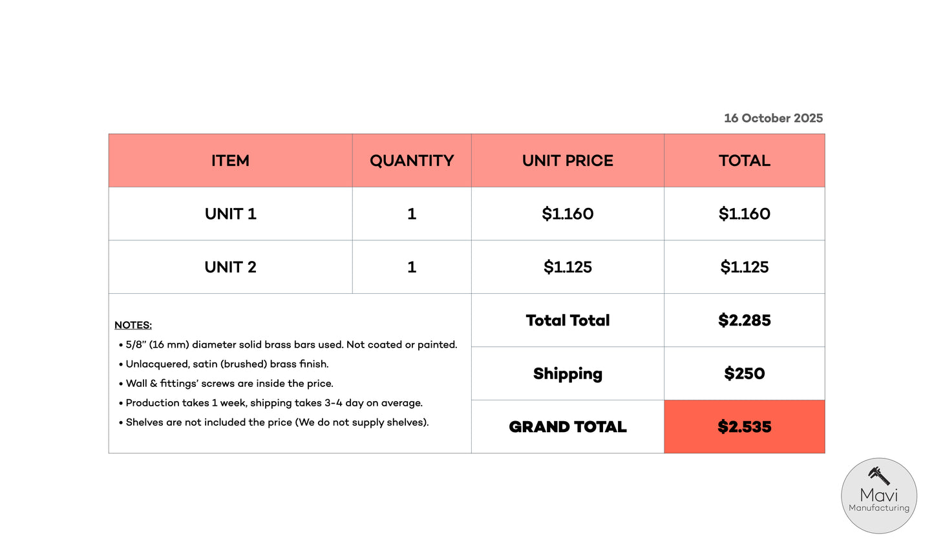Screen dimensions: 934x560
Task: Click the red $2.535 grand total cell
Action: tap(744, 427)
